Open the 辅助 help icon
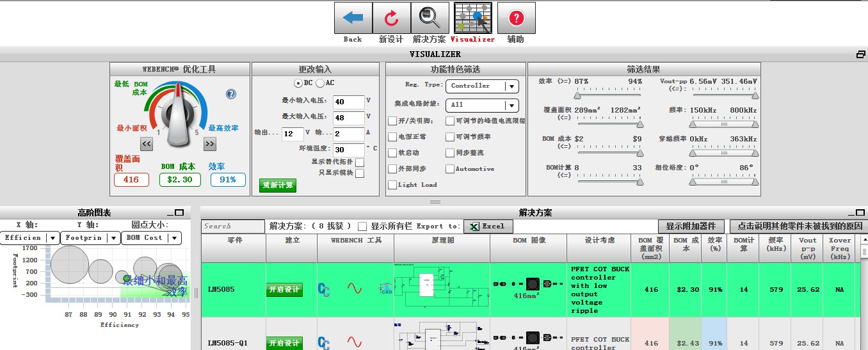Image resolution: width=868 pixels, height=350 pixels. pos(516,18)
